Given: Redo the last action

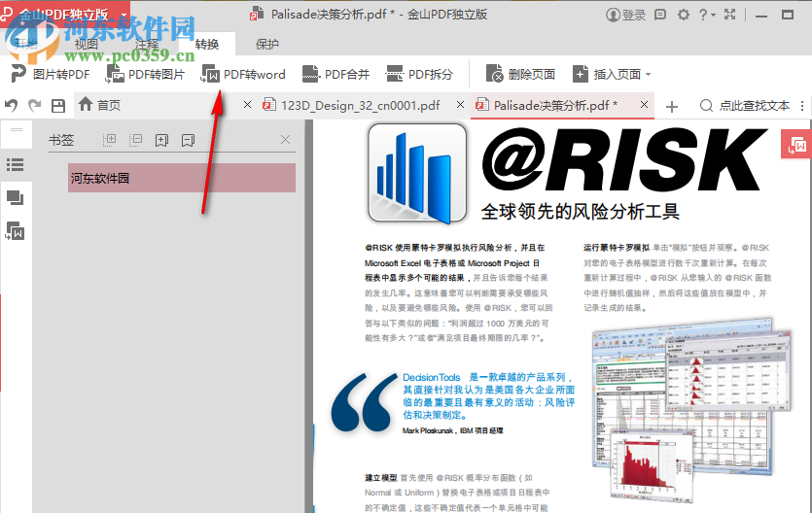Looking at the screenshot, I should tap(35, 106).
